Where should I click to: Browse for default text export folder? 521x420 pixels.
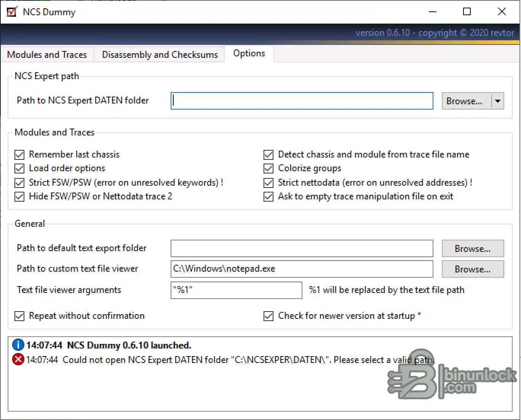pos(473,248)
